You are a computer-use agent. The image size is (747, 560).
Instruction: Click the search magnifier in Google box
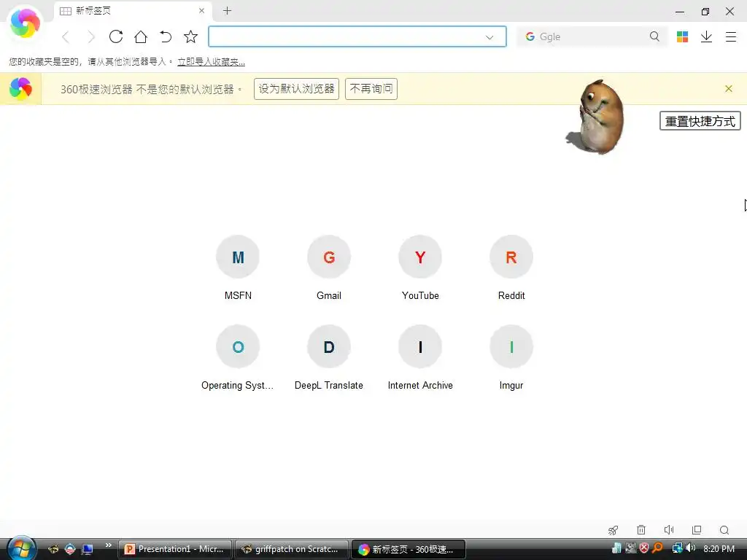[x=654, y=36]
